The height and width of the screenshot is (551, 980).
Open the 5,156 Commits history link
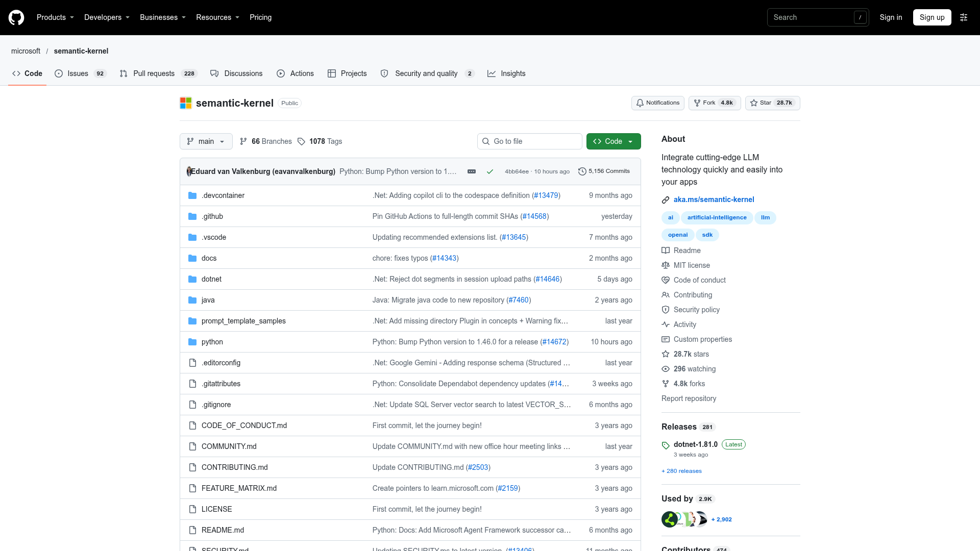point(604,171)
